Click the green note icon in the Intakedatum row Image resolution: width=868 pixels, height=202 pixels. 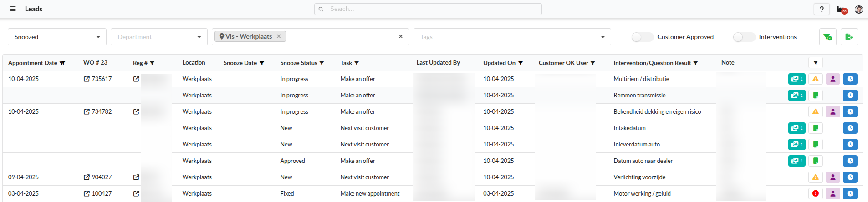tap(815, 128)
